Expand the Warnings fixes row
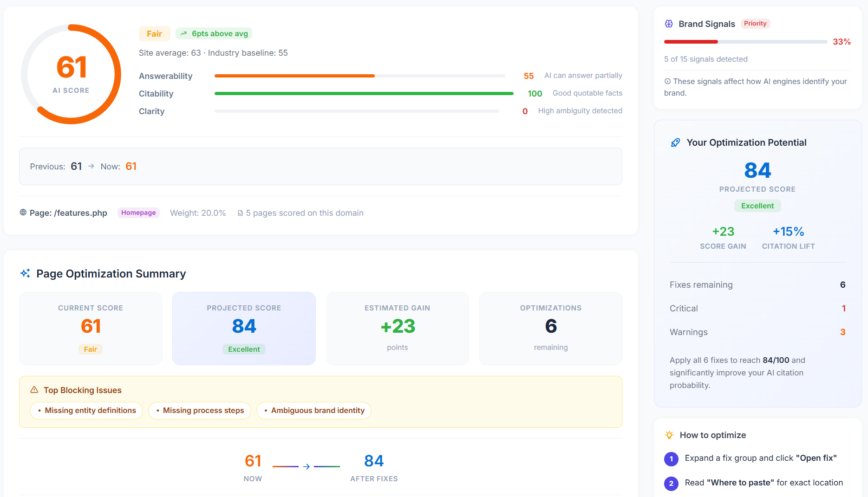 (x=757, y=332)
